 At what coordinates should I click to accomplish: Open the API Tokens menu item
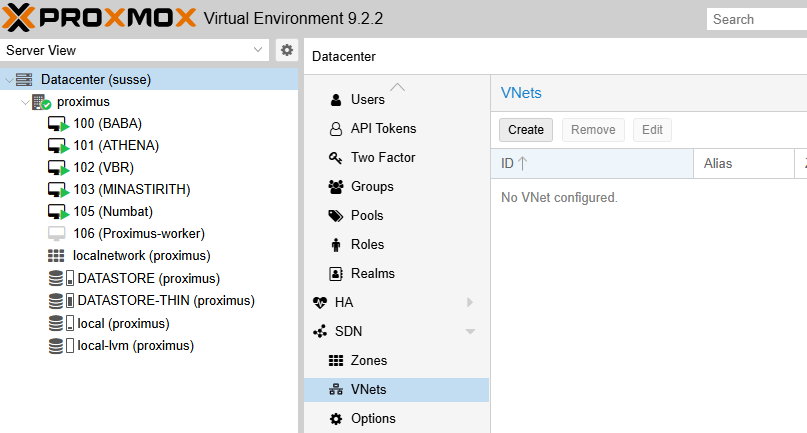tap(396, 128)
